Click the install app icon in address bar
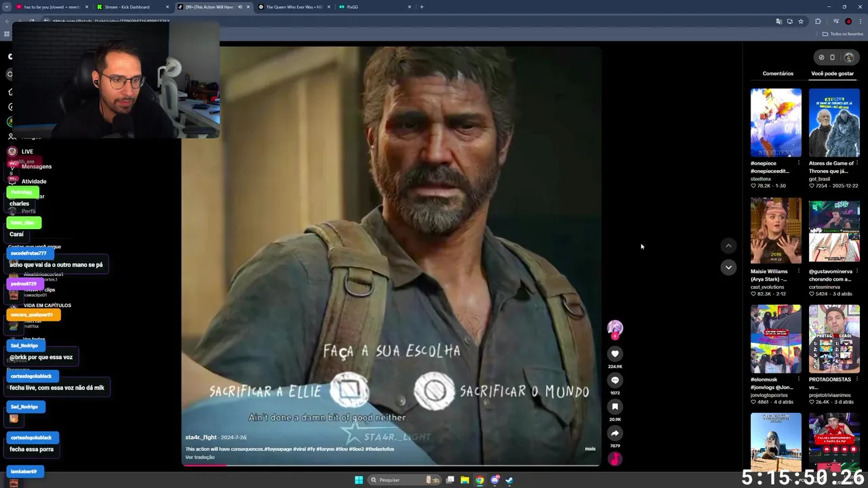Screen dimensions: 868x488 (789, 21)
